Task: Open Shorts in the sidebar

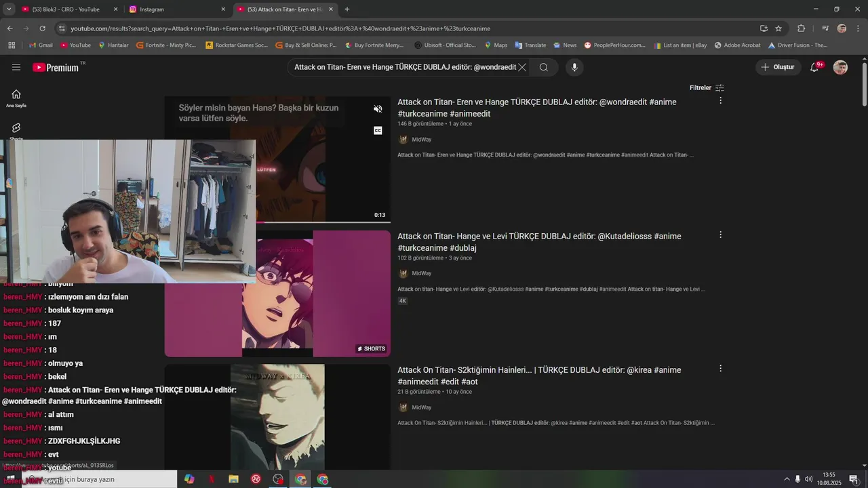Action: 16,131
